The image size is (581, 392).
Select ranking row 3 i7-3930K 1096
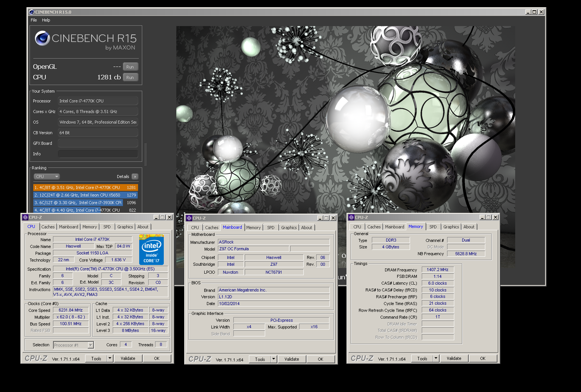(x=85, y=203)
